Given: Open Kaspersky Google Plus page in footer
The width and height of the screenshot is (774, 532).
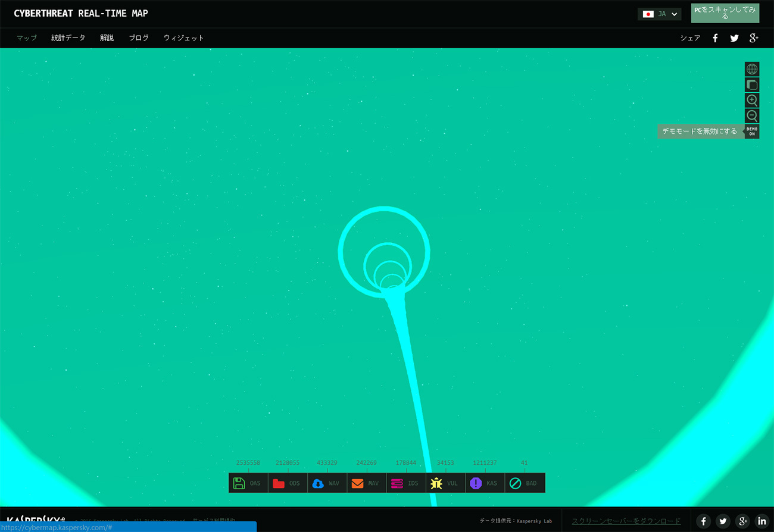Looking at the screenshot, I should coord(742,521).
